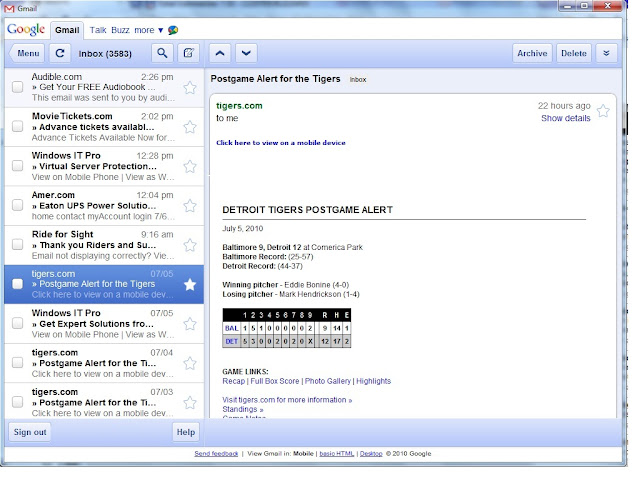Open more actions double-chevron menu
The image size is (640, 480).
click(x=606, y=53)
